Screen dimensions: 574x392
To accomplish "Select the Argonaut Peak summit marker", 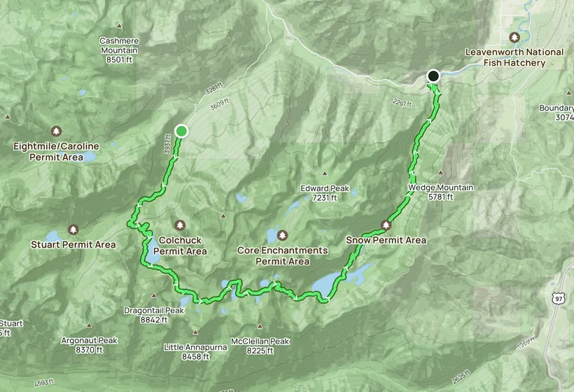I will click(x=89, y=325).
